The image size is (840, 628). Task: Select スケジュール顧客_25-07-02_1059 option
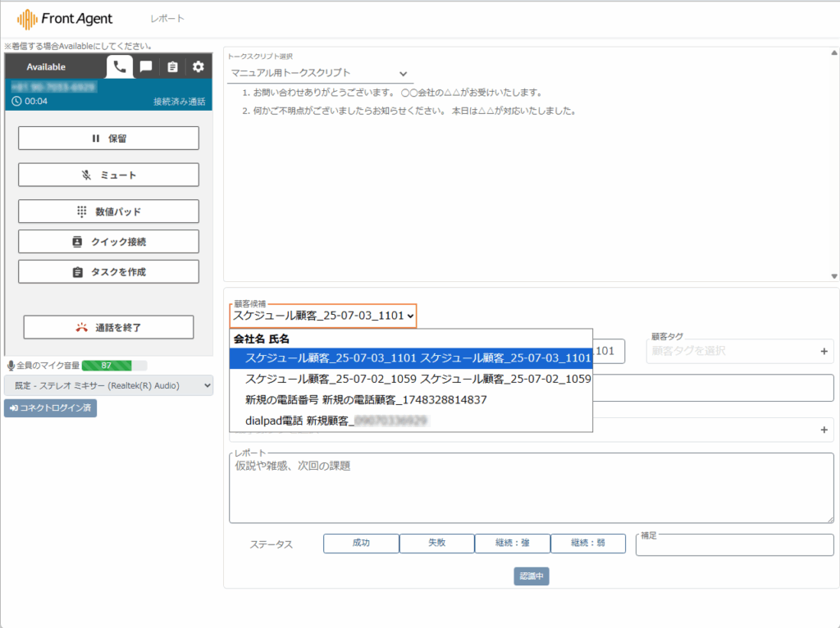tap(418, 379)
